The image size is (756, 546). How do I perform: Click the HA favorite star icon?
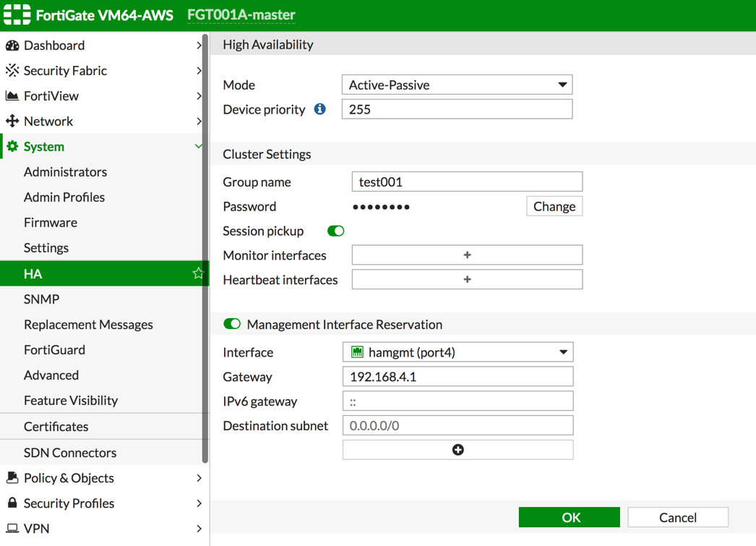click(197, 273)
